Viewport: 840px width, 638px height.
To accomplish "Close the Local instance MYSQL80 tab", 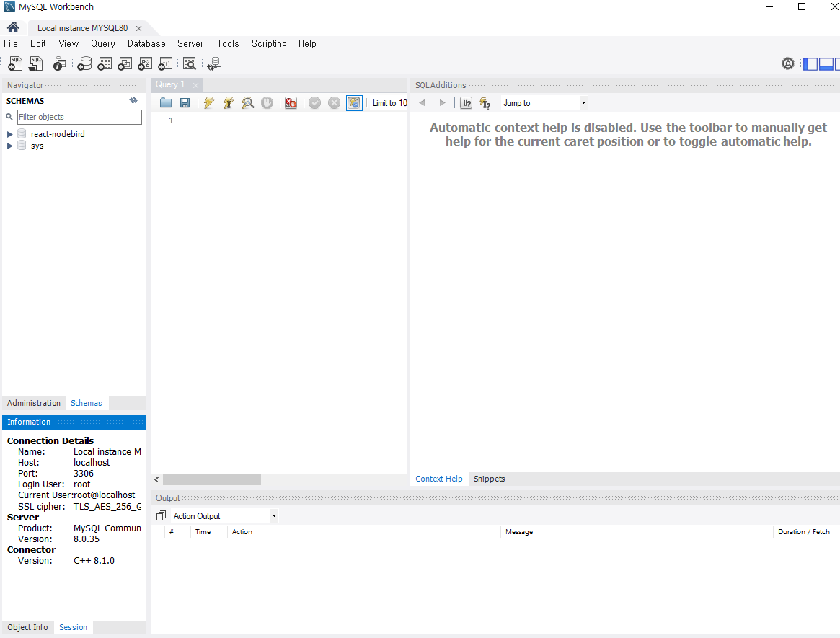I will click(x=138, y=28).
